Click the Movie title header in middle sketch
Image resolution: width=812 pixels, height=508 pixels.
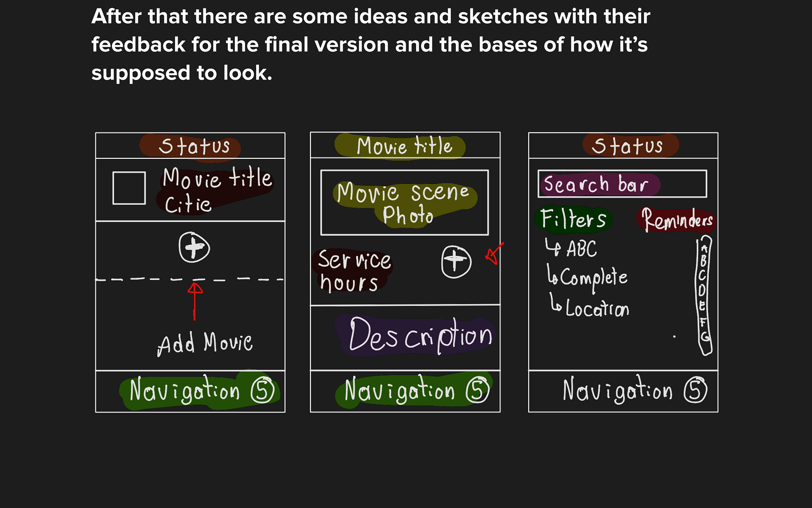pos(404,146)
